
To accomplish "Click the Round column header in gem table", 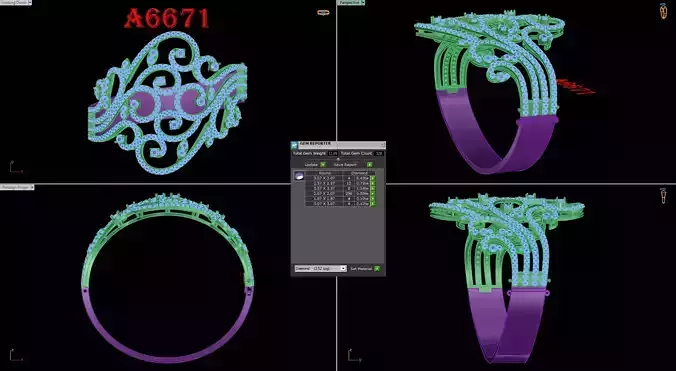I will 324,173.
